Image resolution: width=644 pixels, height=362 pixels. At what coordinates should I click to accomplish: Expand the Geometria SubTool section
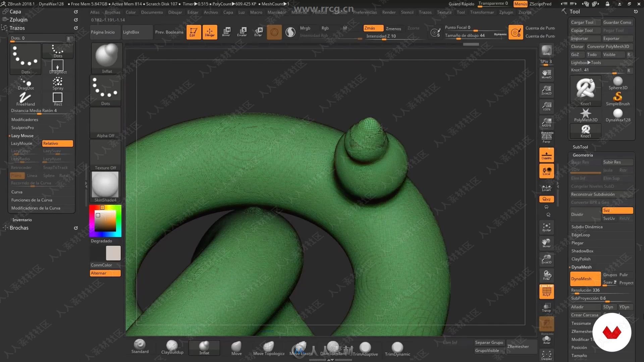(583, 155)
